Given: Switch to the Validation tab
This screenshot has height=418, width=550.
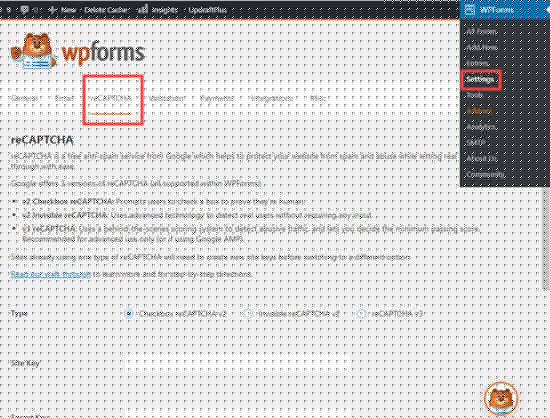Looking at the screenshot, I should [166, 98].
